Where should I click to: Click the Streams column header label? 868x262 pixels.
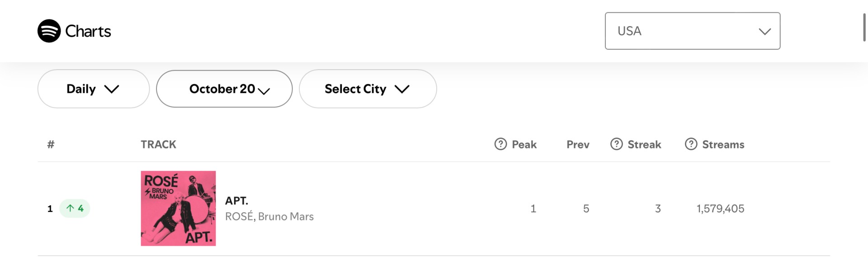[723, 144]
